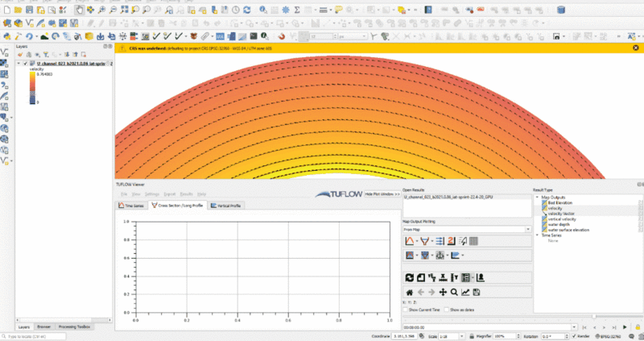Click the refresh icon in TUFLOW Viewer

(409, 277)
